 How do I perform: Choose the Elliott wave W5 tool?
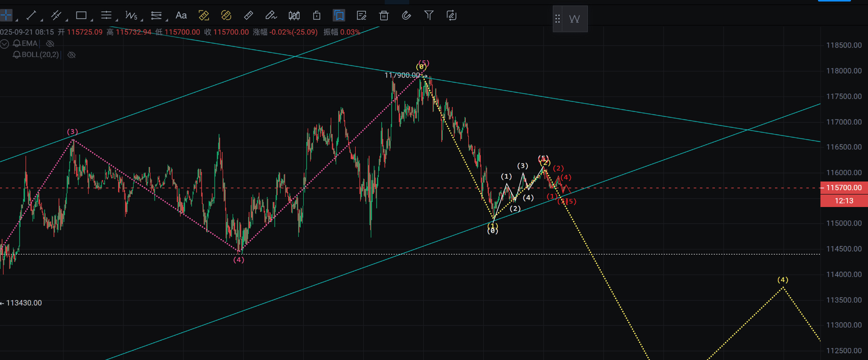(x=131, y=15)
